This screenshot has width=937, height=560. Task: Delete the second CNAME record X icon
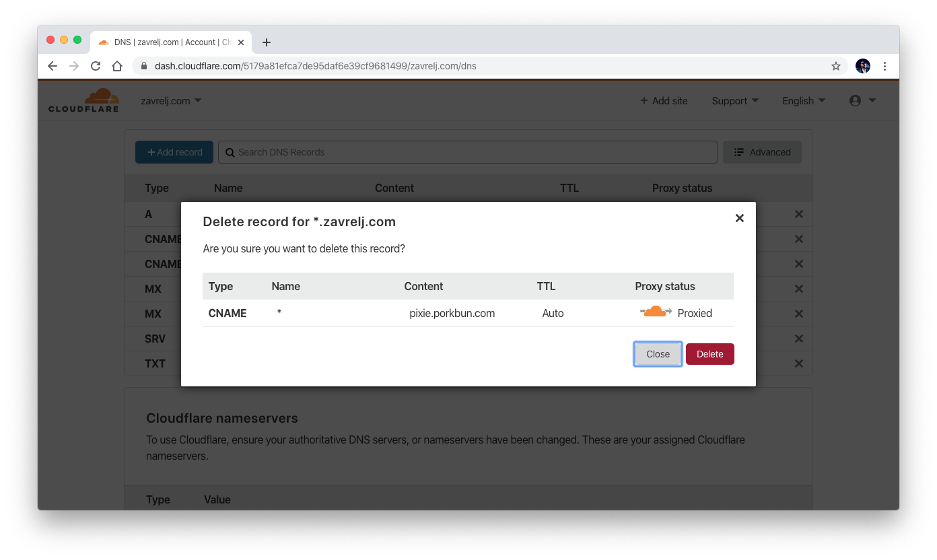pos(799,264)
